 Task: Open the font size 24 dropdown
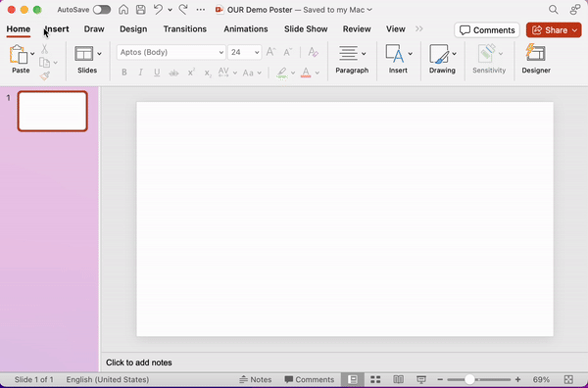[x=244, y=53]
